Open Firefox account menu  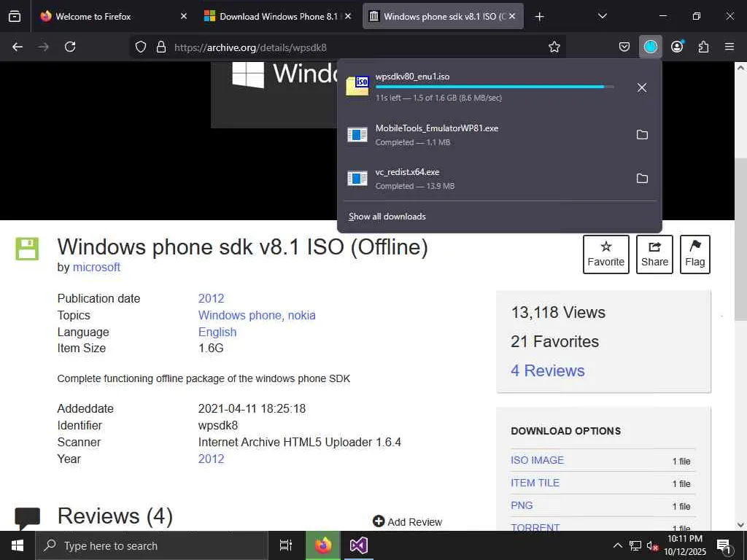[x=677, y=47]
